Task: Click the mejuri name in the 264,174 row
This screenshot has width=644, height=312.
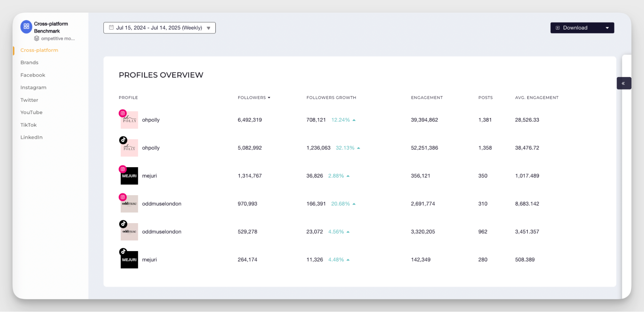Action: (149, 260)
